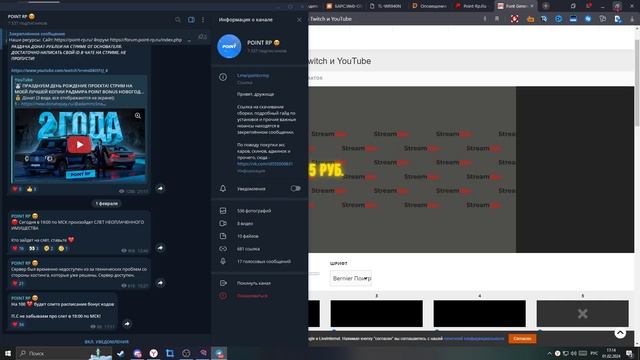Click the Windows taskbar search box
The width and height of the screenshot is (640, 360).
(x=64, y=353)
